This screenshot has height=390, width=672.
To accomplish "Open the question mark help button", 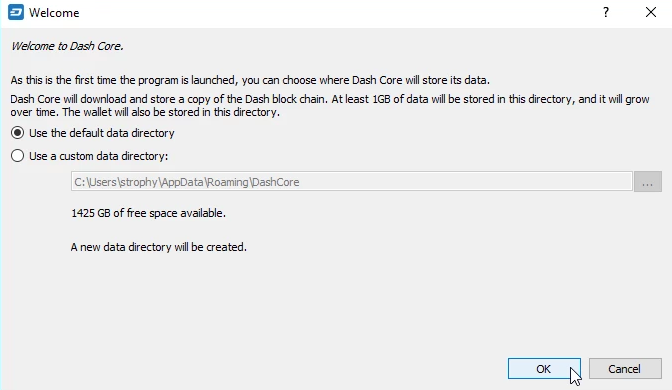I will pyautogui.click(x=606, y=12).
